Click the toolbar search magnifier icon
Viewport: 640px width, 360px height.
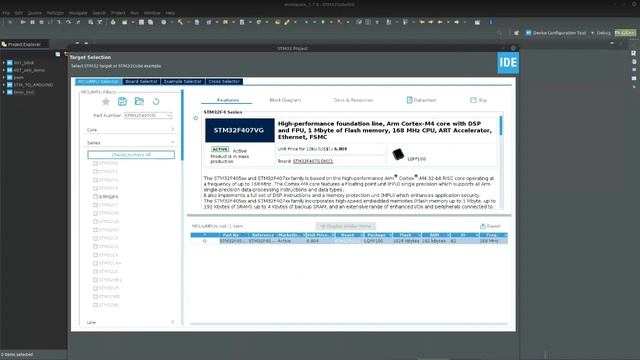[500, 33]
